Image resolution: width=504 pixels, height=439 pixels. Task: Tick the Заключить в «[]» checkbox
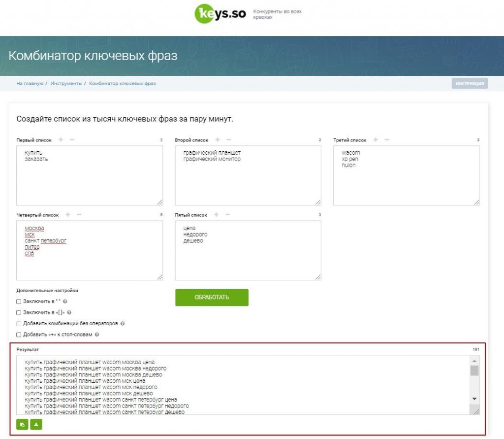point(19,312)
